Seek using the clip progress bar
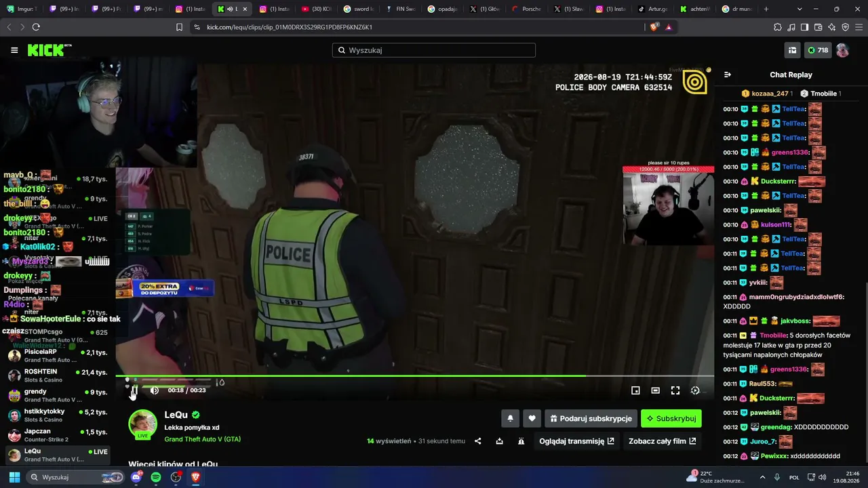Screen dimensions: 868x488 point(415,375)
